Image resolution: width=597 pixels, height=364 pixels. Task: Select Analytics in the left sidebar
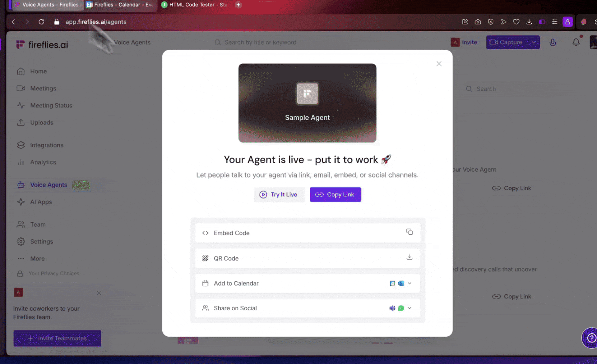tap(43, 162)
